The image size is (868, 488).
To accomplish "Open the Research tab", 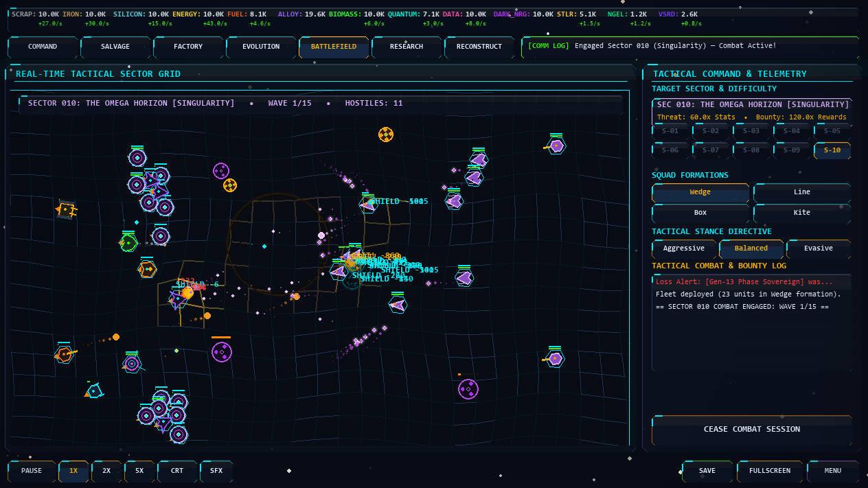I will pyautogui.click(x=407, y=47).
